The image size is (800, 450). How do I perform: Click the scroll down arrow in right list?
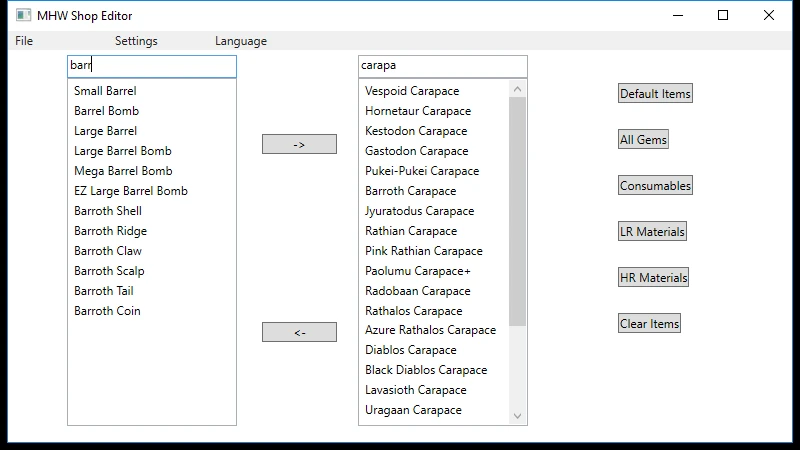click(x=517, y=416)
